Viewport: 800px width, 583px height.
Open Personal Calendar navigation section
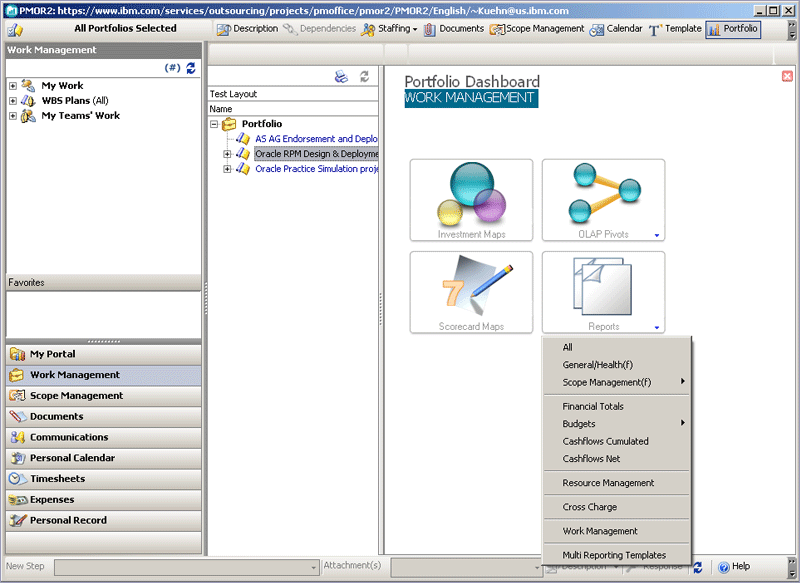click(104, 458)
